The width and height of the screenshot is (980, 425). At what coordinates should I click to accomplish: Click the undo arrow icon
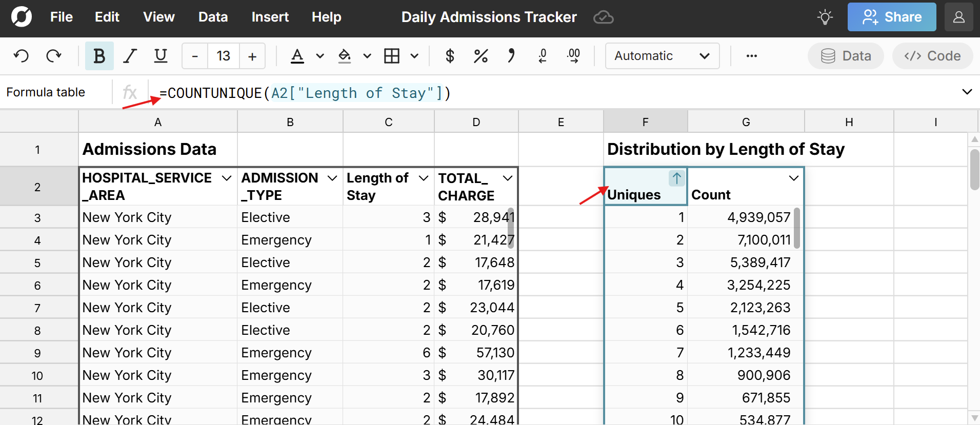coord(21,56)
